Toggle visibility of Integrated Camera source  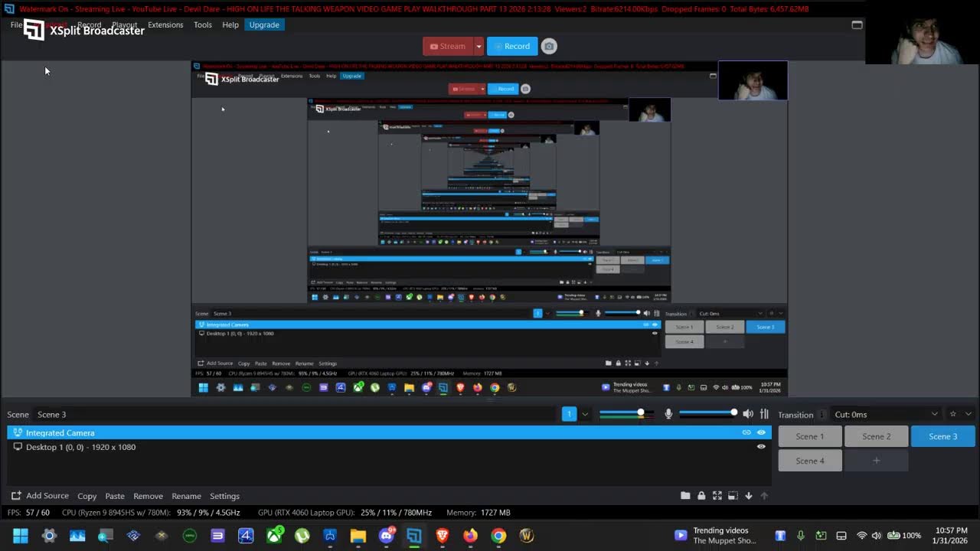(x=761, y=432)
